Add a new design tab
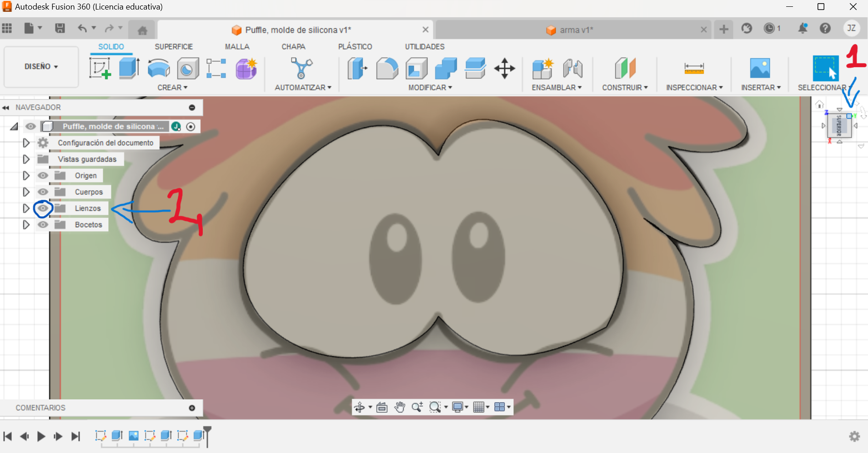The image size is (868, 453). 723,30
